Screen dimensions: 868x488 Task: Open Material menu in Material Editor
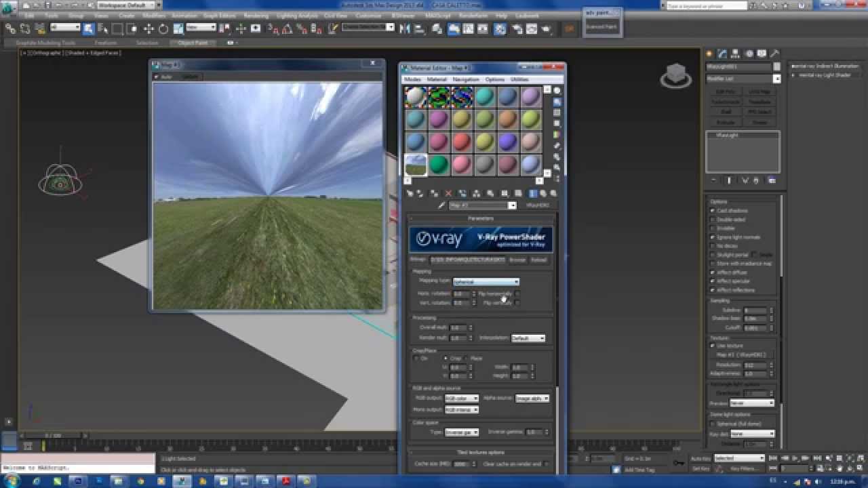tap(437, 79)
